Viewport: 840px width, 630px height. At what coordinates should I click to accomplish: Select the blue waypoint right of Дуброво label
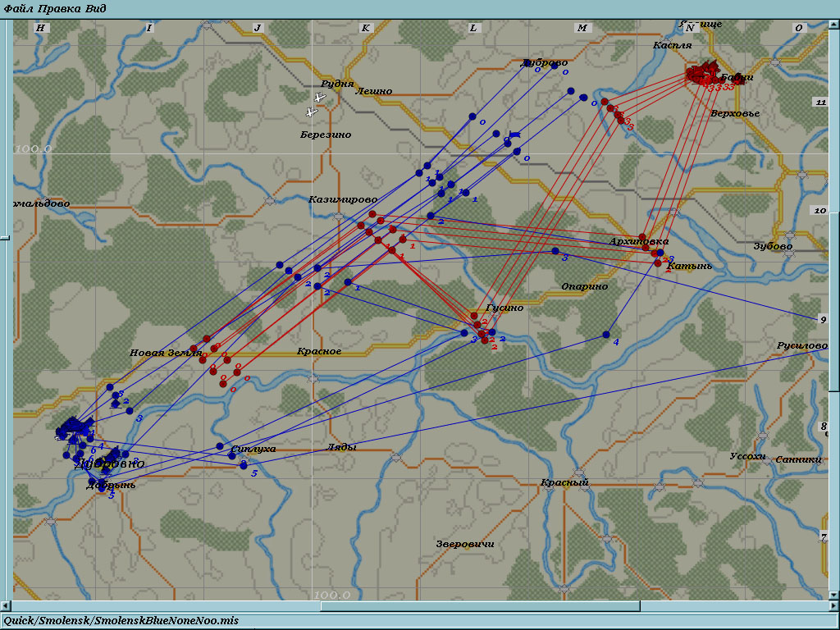(555, 66)
